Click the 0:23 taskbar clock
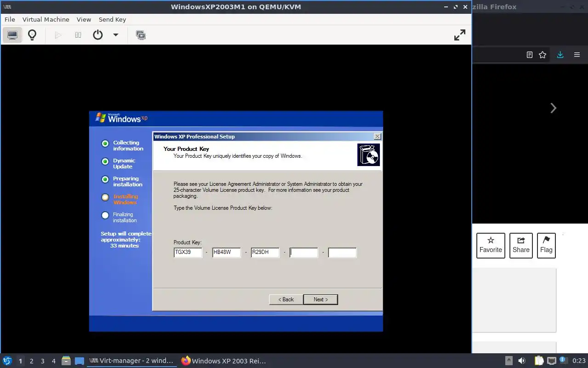Viewport: 588px width, 368px height. [x=579, y=361]
